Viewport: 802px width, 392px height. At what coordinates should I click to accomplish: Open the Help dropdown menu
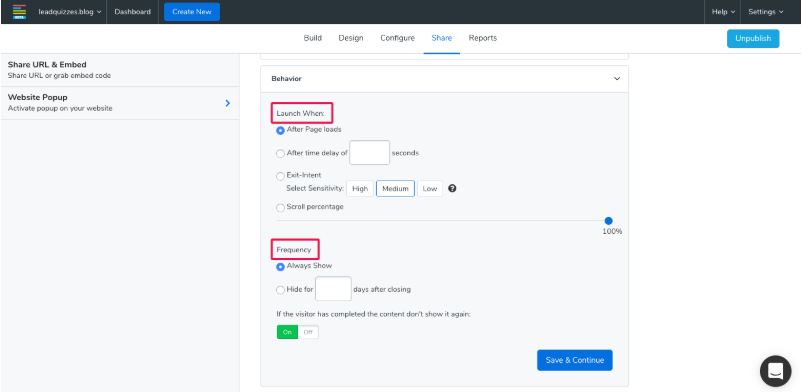(723, 12)
